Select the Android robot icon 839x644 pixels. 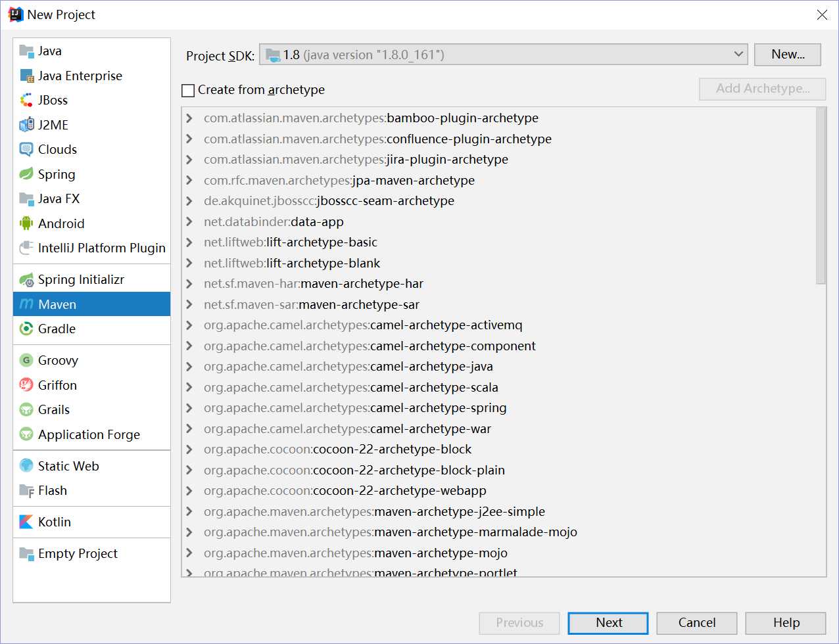tap(26, 223)
